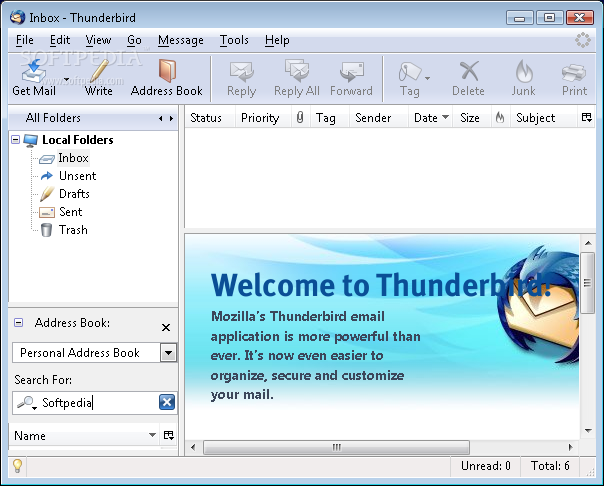The height and width of the screenshot is (486, 604).
Task: Click the Delete toolbar button
Action: (468, 78)
